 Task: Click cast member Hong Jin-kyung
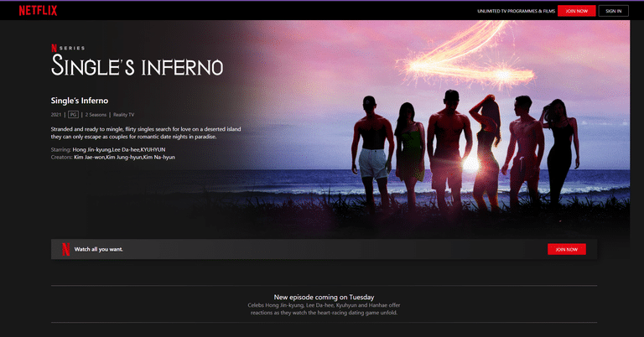pos(91,150)
